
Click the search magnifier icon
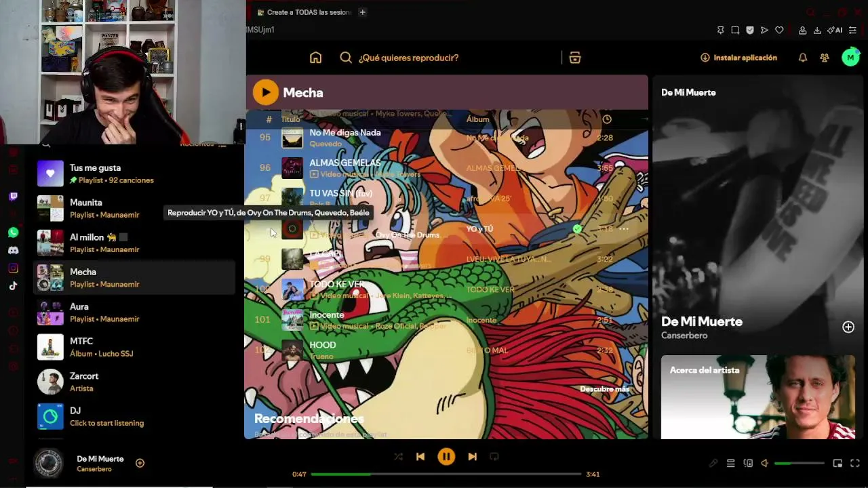(x=346, y=58)
